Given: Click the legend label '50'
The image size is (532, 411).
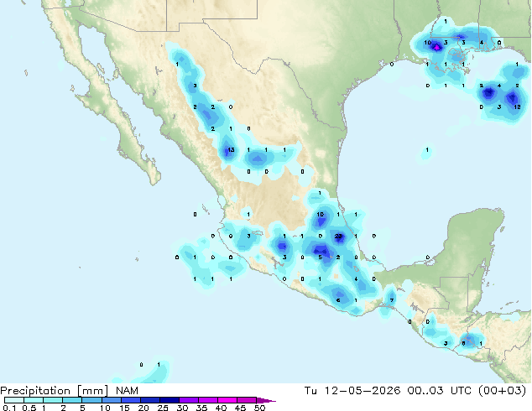Looking at the screenshot, I should 259,408.
